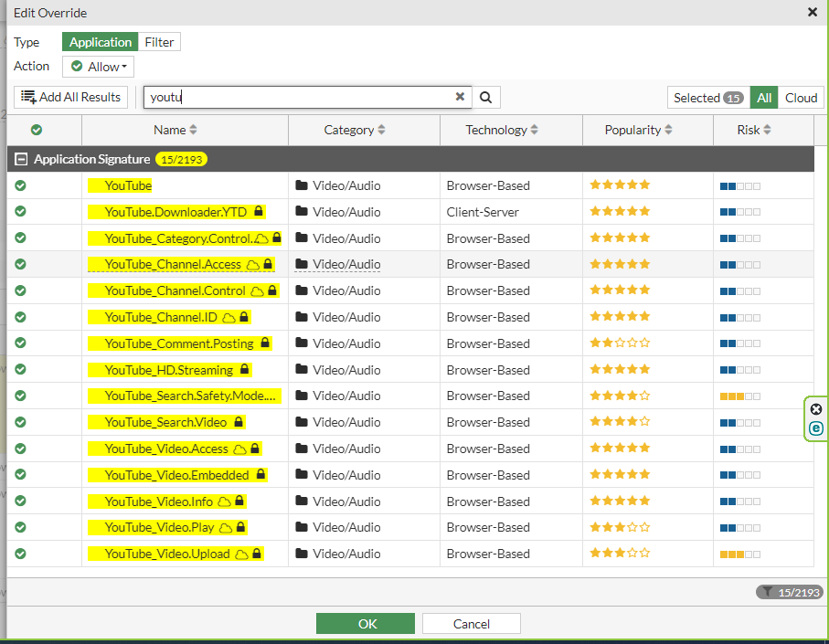Screen dimensions: 829x644
Task: Click the lock icon on YouTube_Search.Video
Action: point(239,422)
